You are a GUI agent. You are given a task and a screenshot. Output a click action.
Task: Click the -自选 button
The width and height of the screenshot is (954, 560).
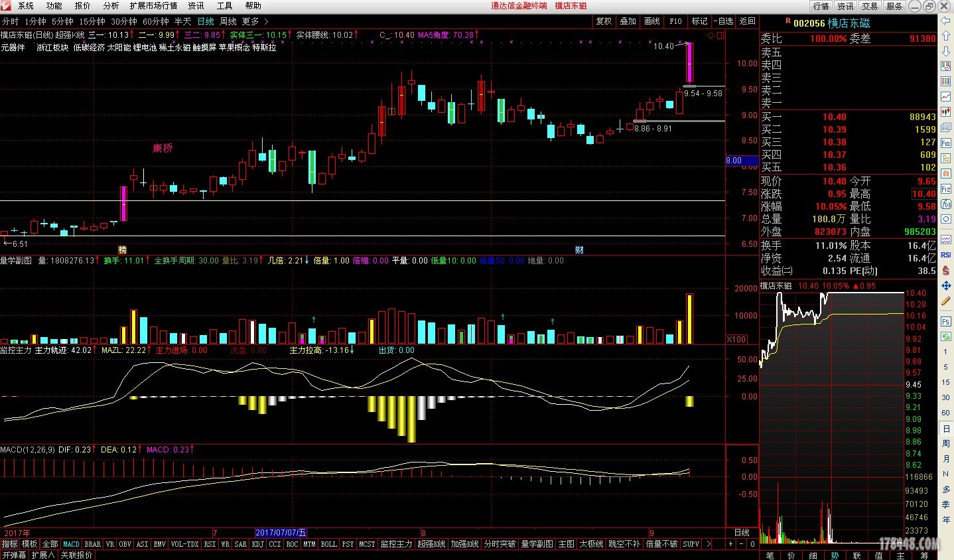[x=724, y=21]
